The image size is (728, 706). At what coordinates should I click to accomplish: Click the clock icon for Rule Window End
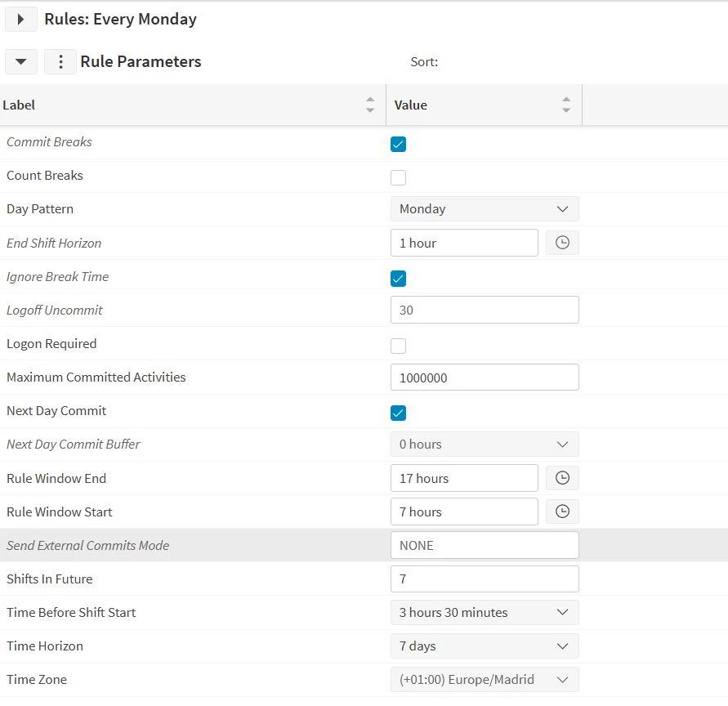pyautogui.click(x=562, y=478)
